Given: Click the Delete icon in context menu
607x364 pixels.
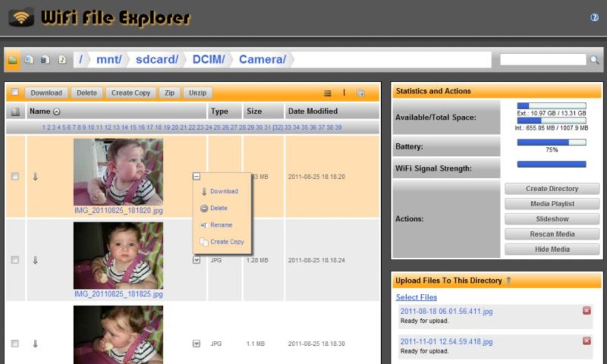Looking at the screenshot, I should 204,209.
